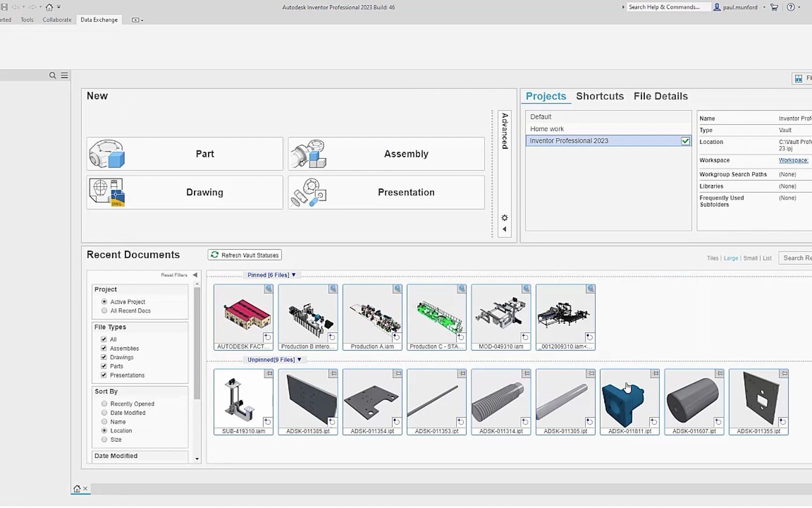Open the user account dropdown arrow
The width and height of the screenshot is (812, 508).
coord(764,7)
